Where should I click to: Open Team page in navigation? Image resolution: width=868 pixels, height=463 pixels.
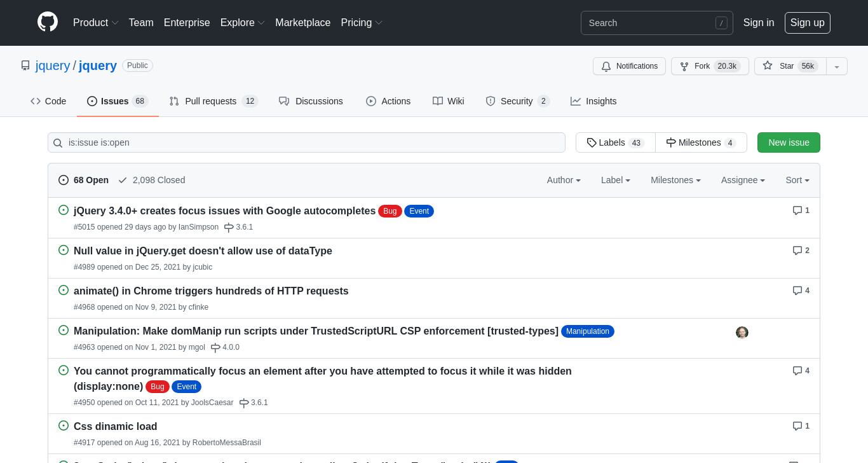[x=141, y=23]
